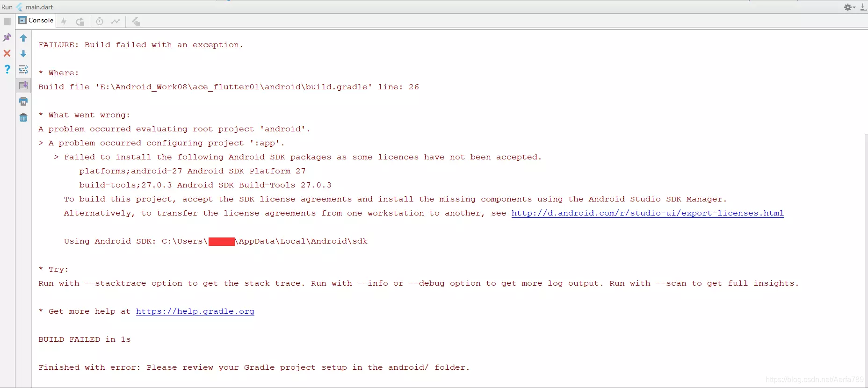
Task: Open the export-licenses.html android link
Action: click(x=647, y=213)
